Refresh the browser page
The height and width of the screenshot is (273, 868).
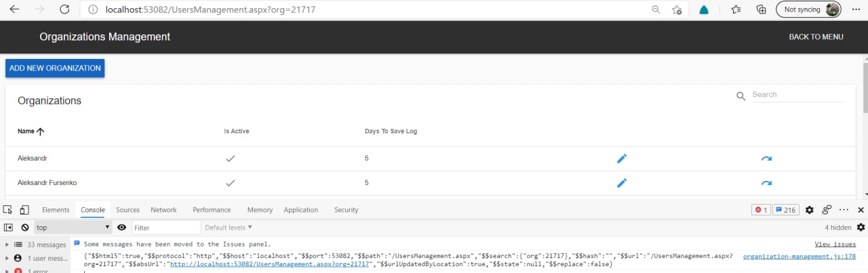(64, 9)
